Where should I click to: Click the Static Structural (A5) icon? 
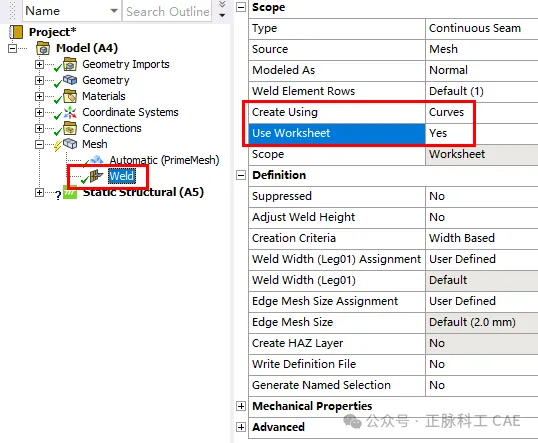point(70,193)
